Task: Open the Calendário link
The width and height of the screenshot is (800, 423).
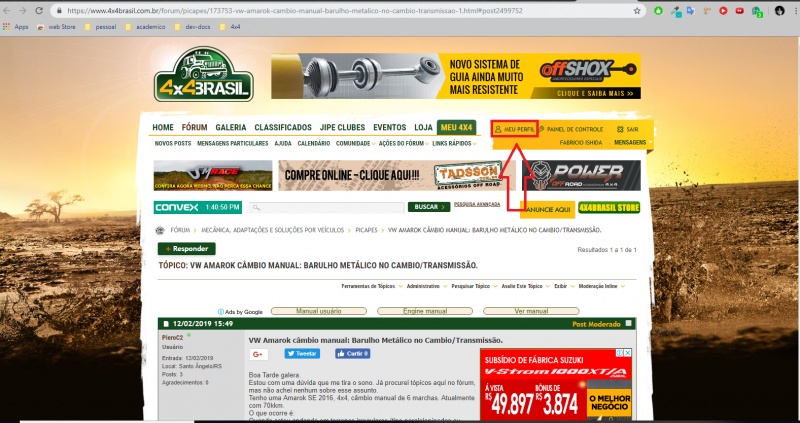Action: (x=314, y=144)
